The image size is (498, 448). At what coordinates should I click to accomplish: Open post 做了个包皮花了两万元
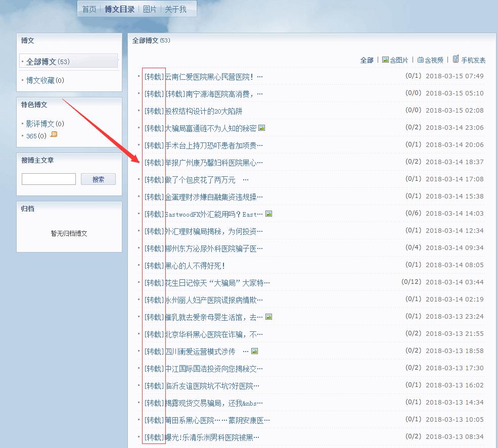click(x=197, y=180)
